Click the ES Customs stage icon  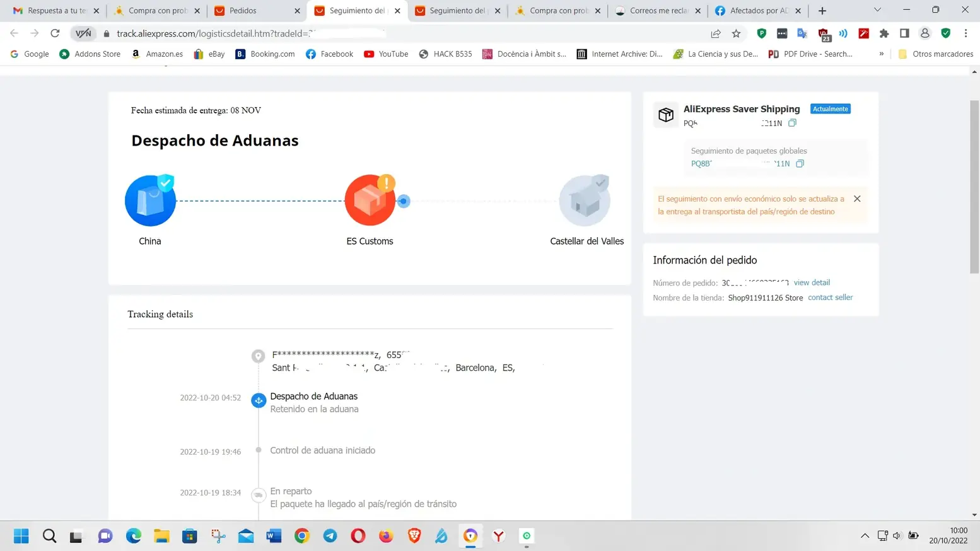[x=370, y=200]
